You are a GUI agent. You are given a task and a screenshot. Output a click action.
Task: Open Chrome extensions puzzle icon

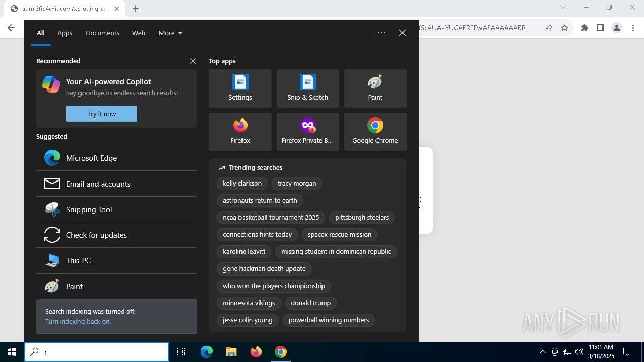tap(585, 28)
